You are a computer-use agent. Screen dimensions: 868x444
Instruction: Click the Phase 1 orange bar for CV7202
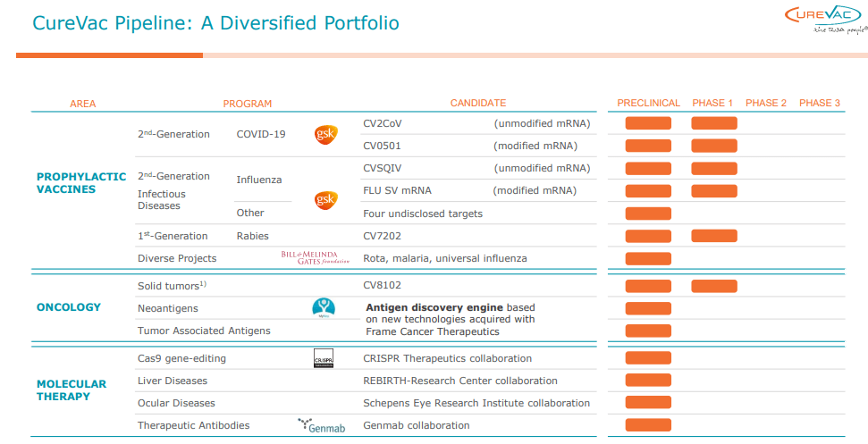click(713, 236)
